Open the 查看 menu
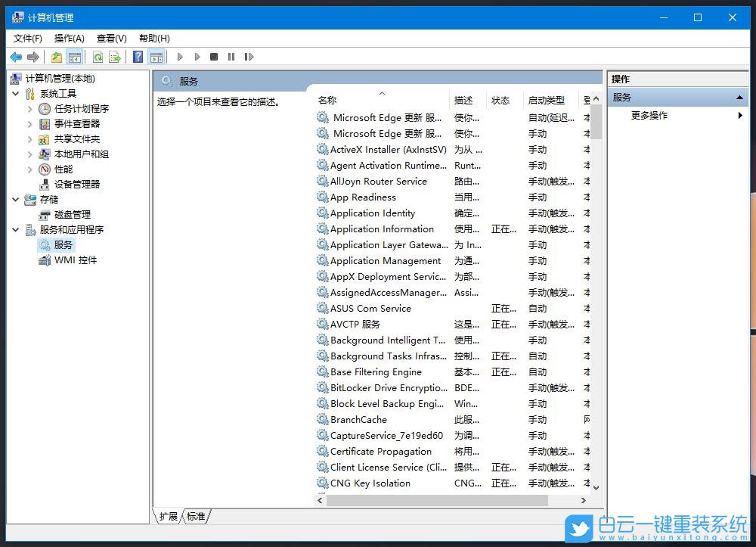Viewport: 756px width, 547px height. (x=110, y=38)
